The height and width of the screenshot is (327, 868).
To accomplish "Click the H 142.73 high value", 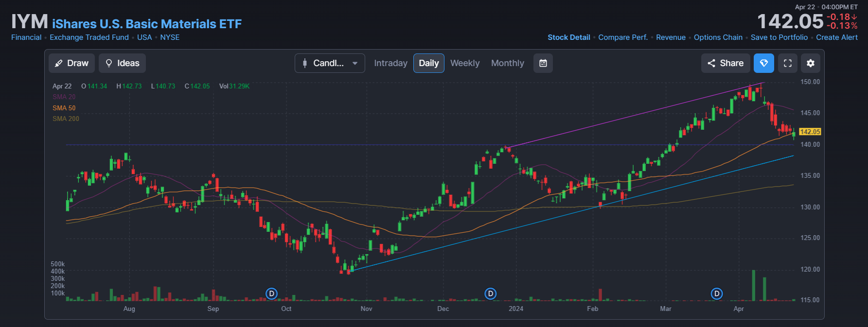I will coord(129,86).
